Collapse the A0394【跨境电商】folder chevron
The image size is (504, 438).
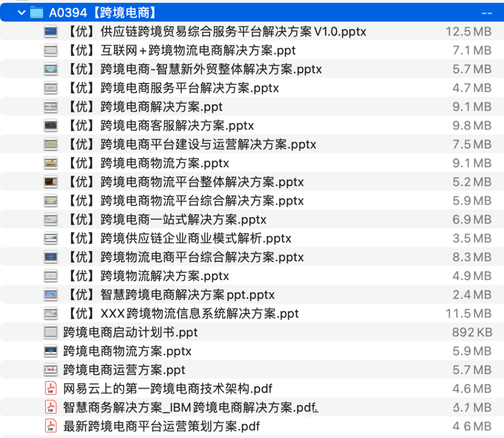point(21,11)
